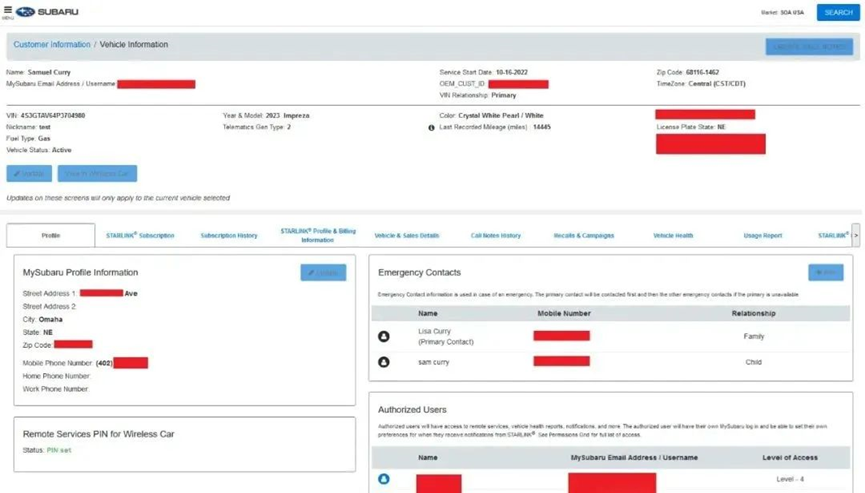Switch to the Usage Report tab
Screen dimensions: 865x493
(x=763, y=235)
